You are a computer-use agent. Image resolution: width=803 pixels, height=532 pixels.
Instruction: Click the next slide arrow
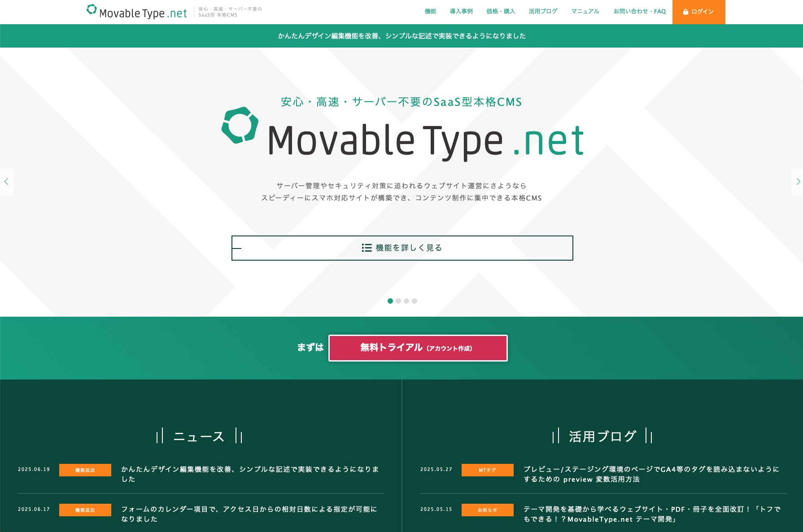(x=797, y=182)
